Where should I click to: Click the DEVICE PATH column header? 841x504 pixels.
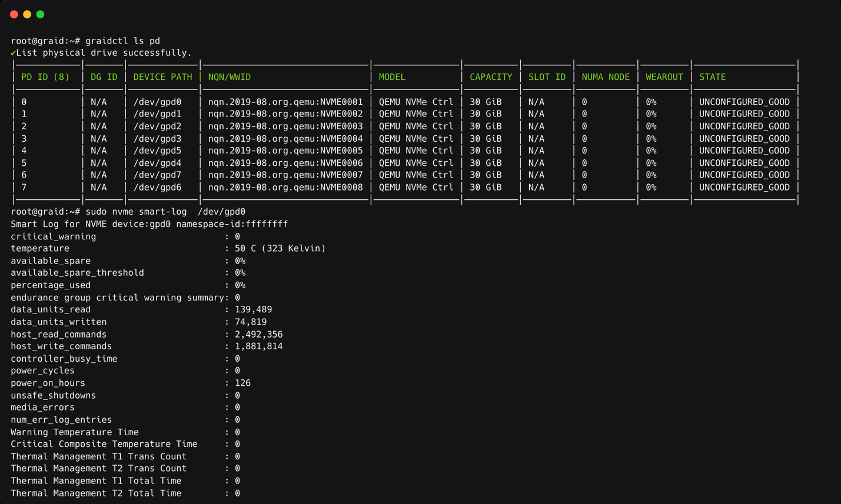click(163, 76)
